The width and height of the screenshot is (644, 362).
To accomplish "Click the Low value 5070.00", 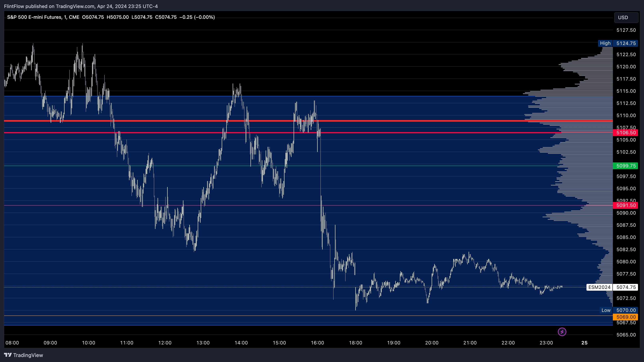I will click(x=626, y=310).
